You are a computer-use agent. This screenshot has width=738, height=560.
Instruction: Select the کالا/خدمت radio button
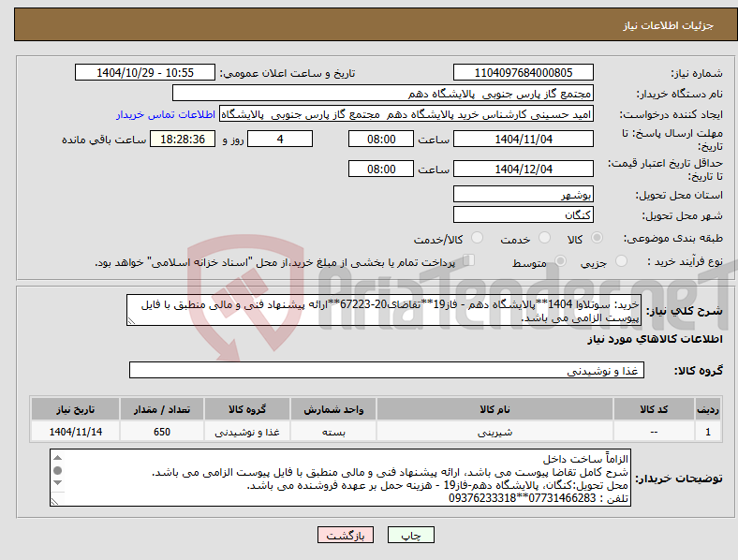(x=477, y=238)
